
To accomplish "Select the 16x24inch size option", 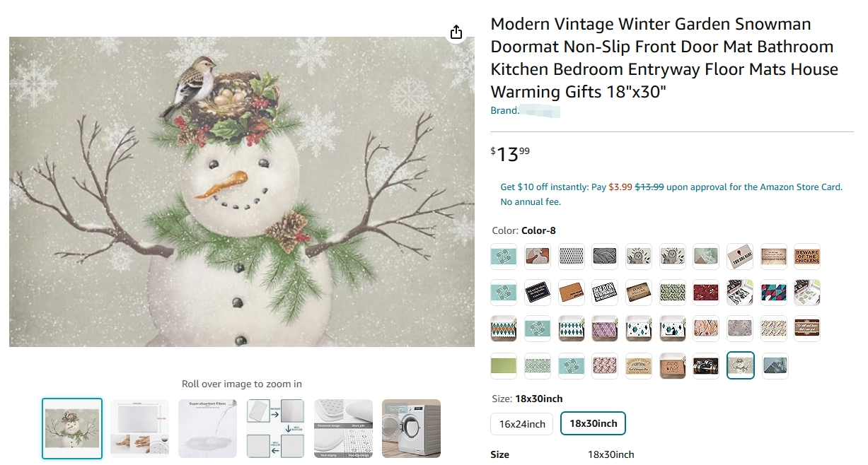I will tap(522, 423).
